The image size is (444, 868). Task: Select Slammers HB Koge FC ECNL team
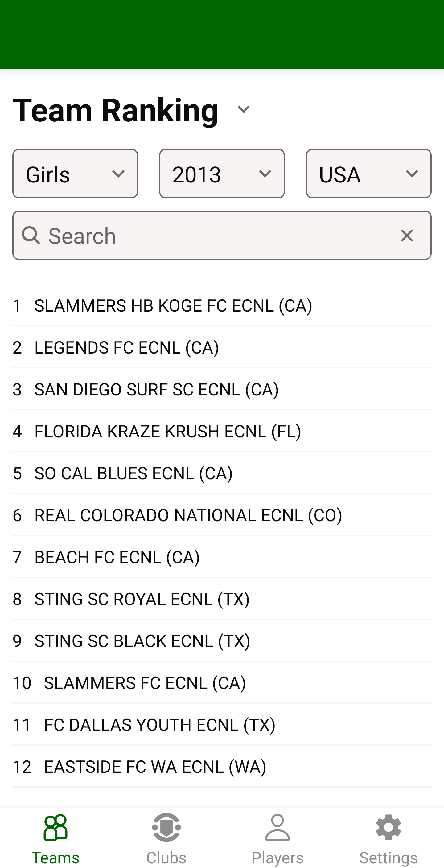[x=173, y=306]
